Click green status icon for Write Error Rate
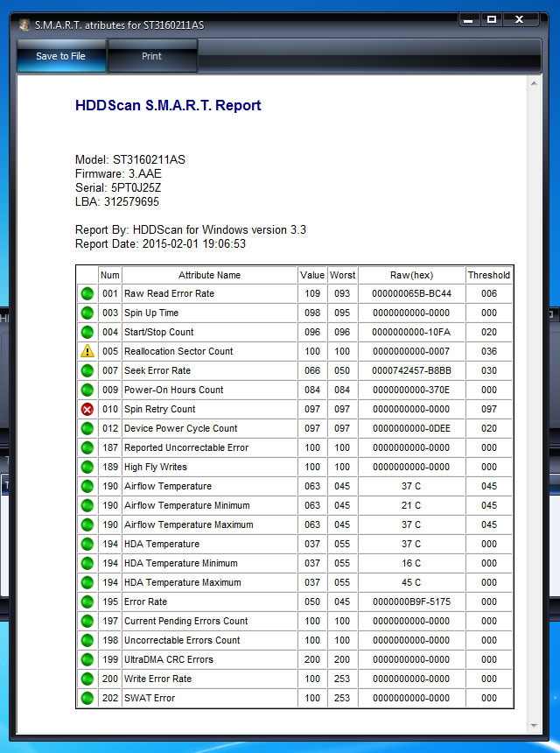The height and width of the screenshot is (753, 560). 87,679
